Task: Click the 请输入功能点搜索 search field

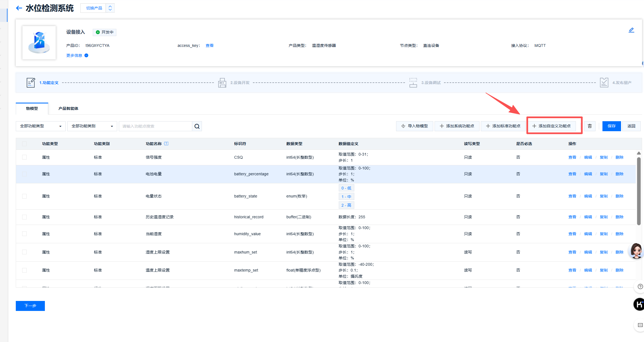Action: click(x=155, y=126)
